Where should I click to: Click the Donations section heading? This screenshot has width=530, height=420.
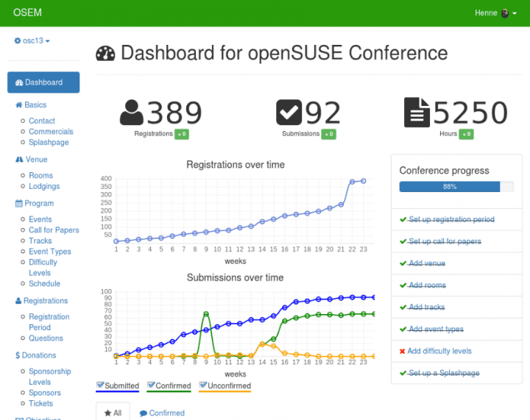point(36,355)
